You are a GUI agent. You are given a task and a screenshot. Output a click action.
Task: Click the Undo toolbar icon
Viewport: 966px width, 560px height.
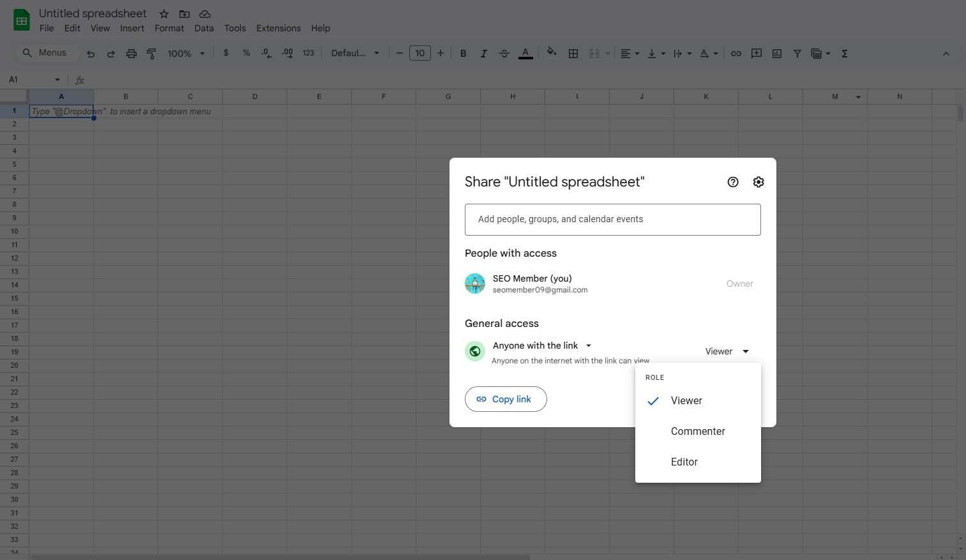click(91, 54)
